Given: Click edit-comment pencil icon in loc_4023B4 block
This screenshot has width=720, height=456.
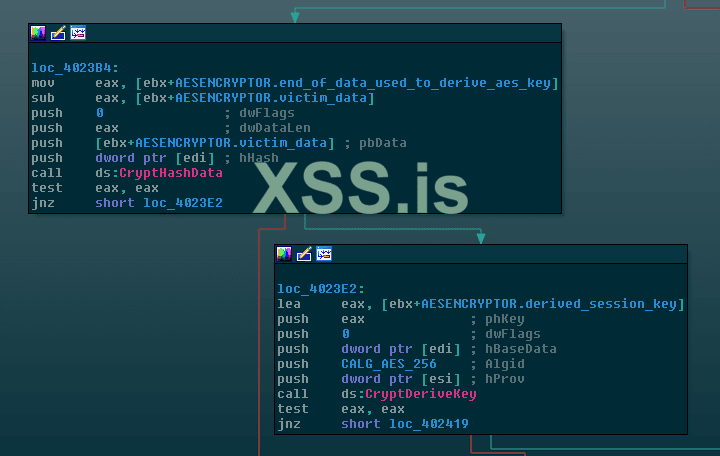Looking at the screenshot, I should tap(58, 33).
